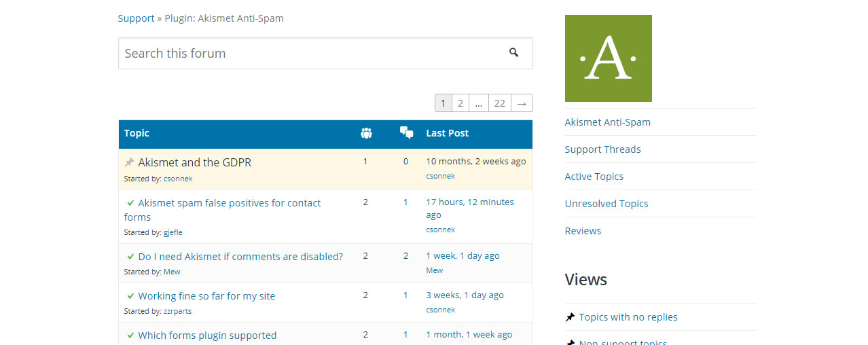Open topic Akismet and the GDPR
This screenshot has height=345, width=868.
click(x=194, y=162)
